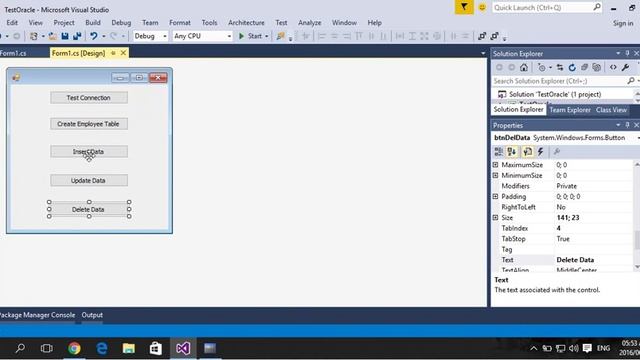Click the Refresh icon in Solution Explorer
Viewport: 640px width, 360px height.
coord(572,67)
